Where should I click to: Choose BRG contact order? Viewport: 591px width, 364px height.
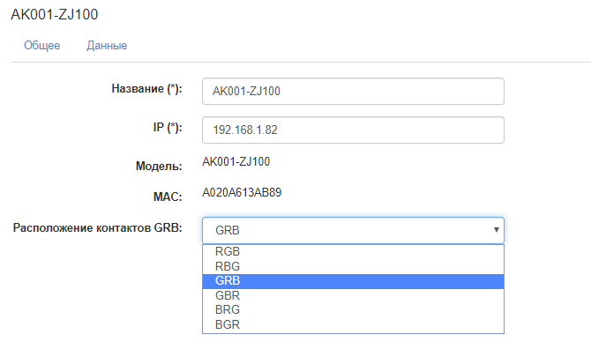[228, 310]
